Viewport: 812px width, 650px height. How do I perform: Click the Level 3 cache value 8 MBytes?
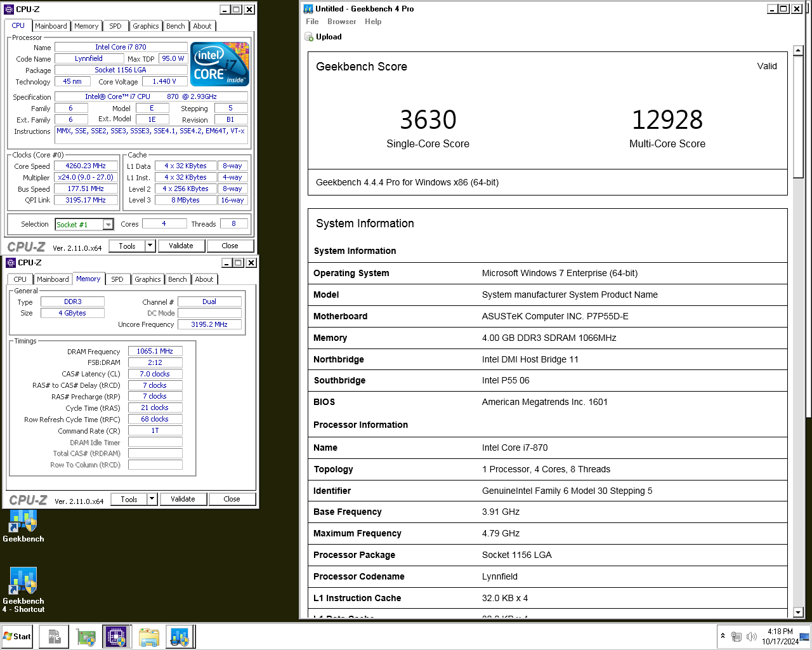(x=185, y=200)
